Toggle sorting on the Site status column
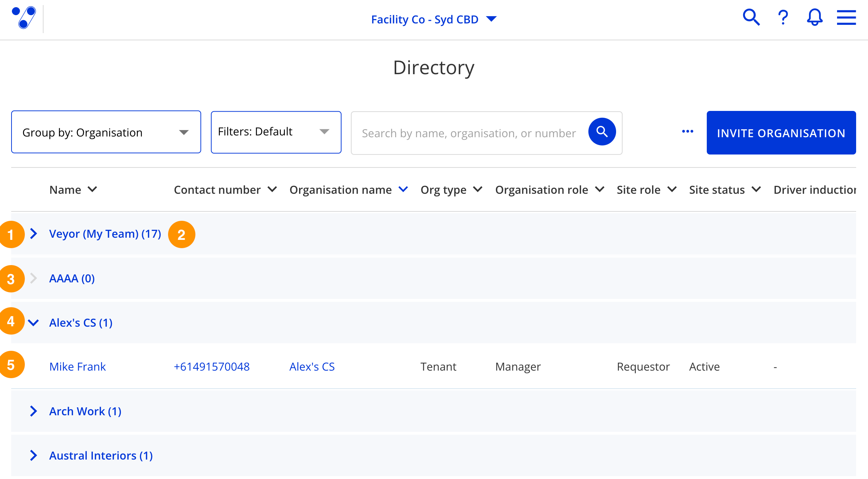Screen dimensions: 868x479 [x=756, y=189]
